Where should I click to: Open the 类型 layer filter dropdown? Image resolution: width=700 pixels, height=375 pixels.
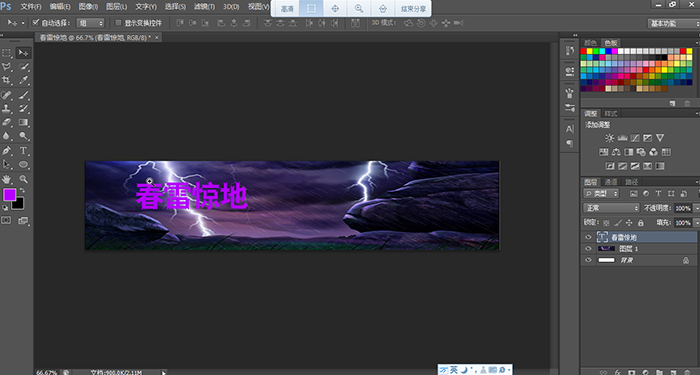601,194
